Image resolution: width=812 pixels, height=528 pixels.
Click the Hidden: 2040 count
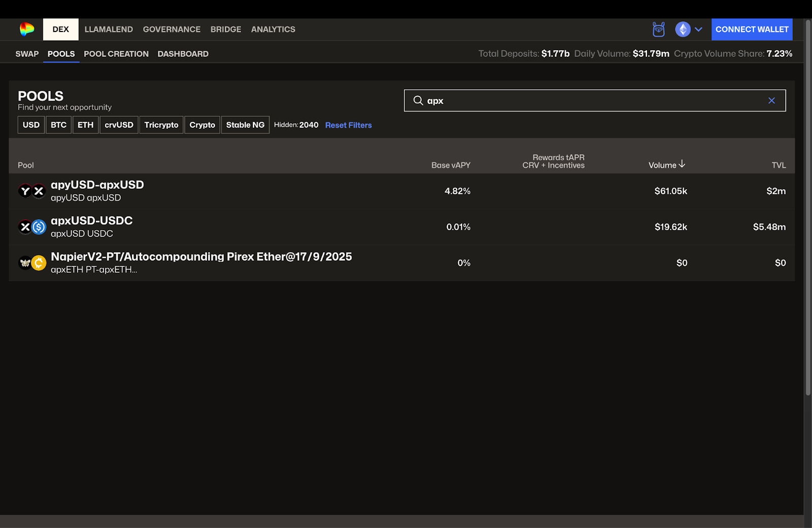click(296, 125)
